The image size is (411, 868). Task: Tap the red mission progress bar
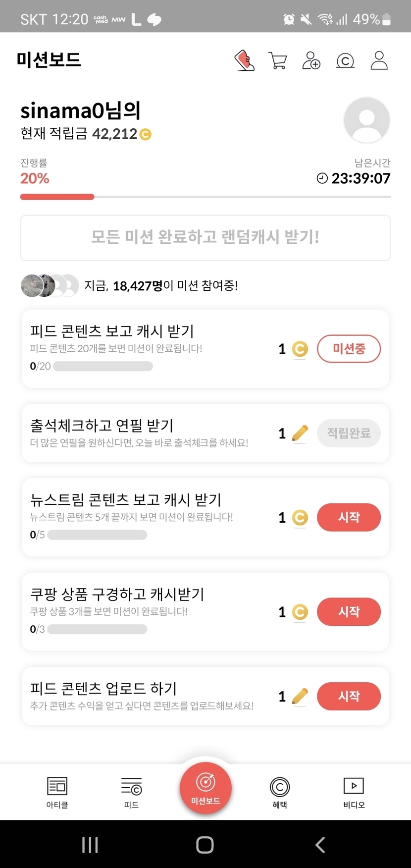(x=57, y=197)
